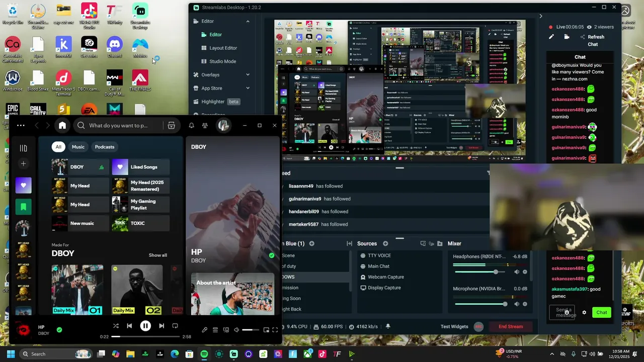
Task: Open the My Gaming Playlist tile
Action: [x=140, y=204]
